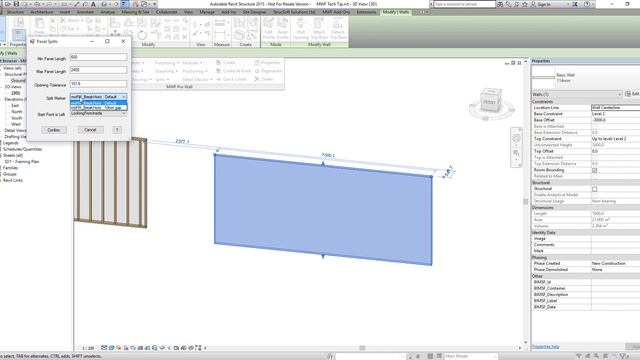The image size is (640, 360).
Task: Click the Attach Top/Base tool
Action: click(x=319, y=29)
